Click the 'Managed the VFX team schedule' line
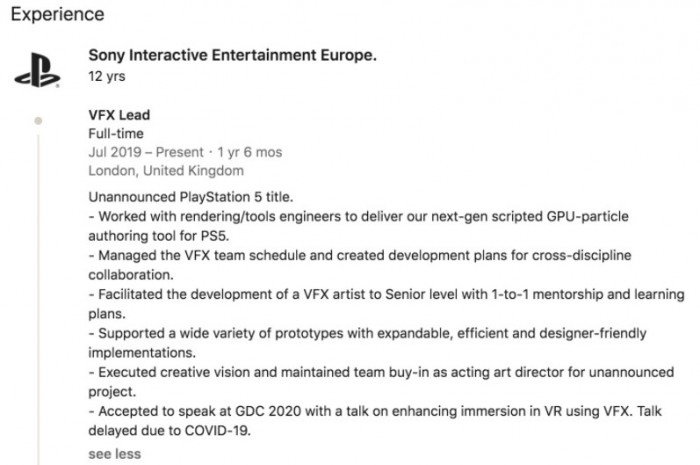 coord(360,256)
